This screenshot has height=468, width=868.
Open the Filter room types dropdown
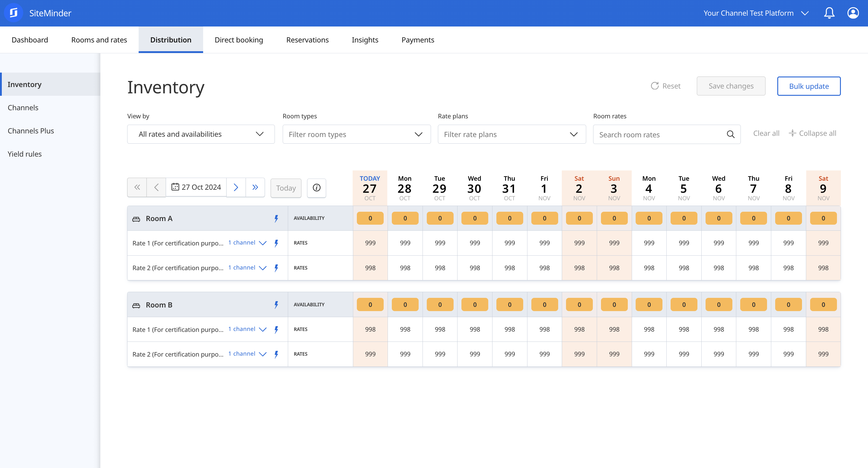point(357,134)
